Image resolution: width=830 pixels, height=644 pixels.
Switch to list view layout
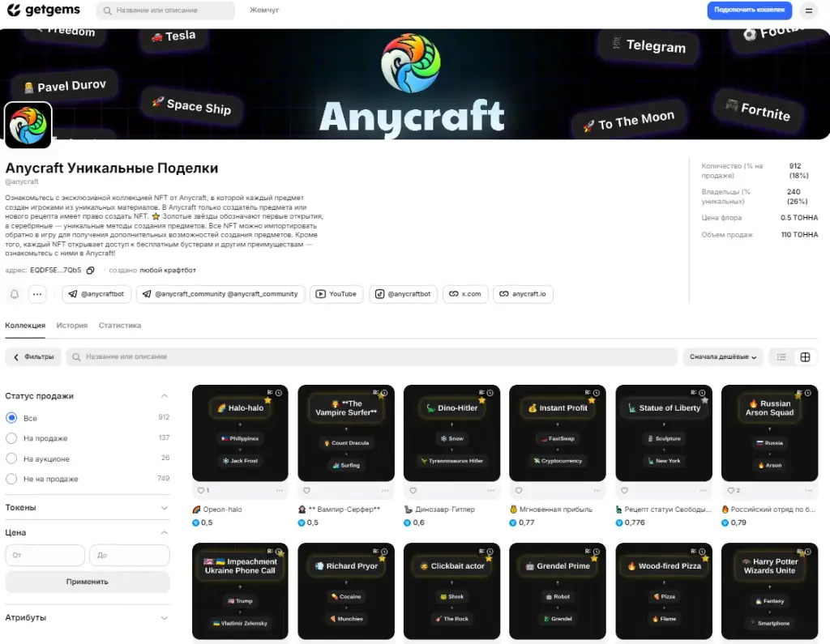click(x=781, y=357)
